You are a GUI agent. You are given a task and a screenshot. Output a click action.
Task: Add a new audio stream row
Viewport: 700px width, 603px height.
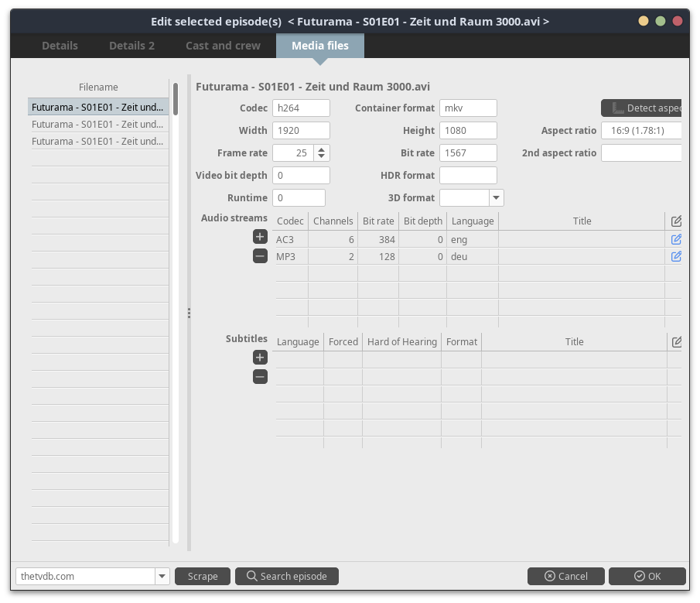pos(260,237)
